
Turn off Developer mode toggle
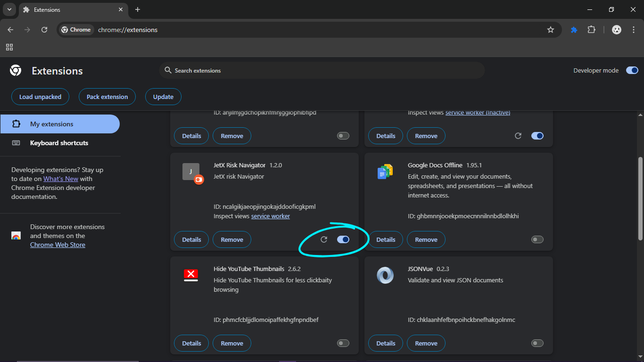[x=632, y=70]
